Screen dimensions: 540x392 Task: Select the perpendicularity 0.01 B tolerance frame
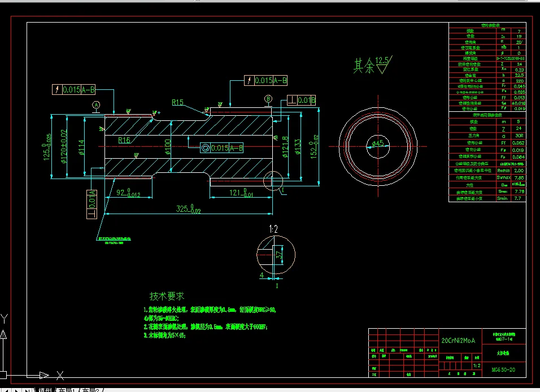click(x=301, y=100)
